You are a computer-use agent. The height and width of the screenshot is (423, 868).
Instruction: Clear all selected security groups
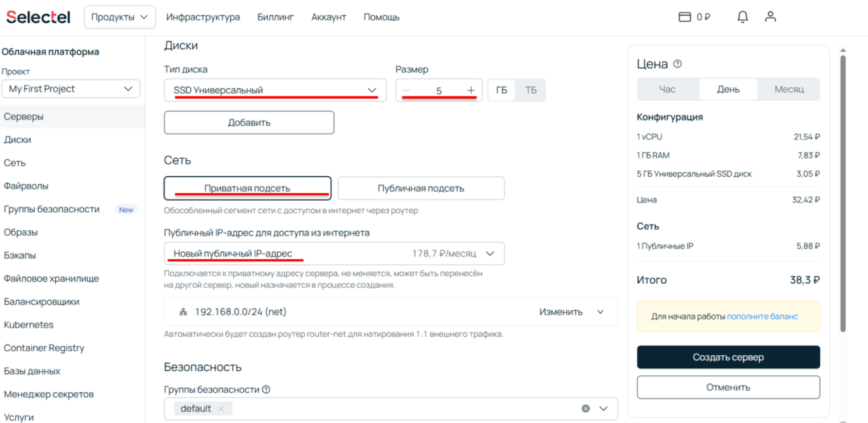pyautogui.click(x=585, y=409)
